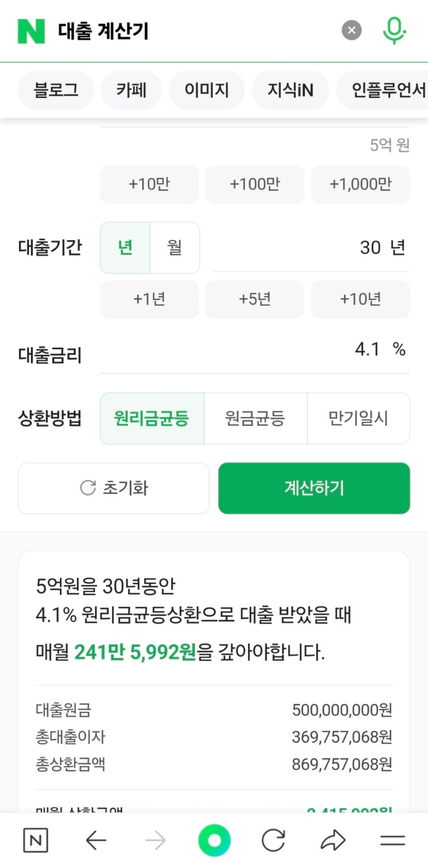Start voice search with microphone icon
This screenshot has height=868, width=428.
click(394, 30)
